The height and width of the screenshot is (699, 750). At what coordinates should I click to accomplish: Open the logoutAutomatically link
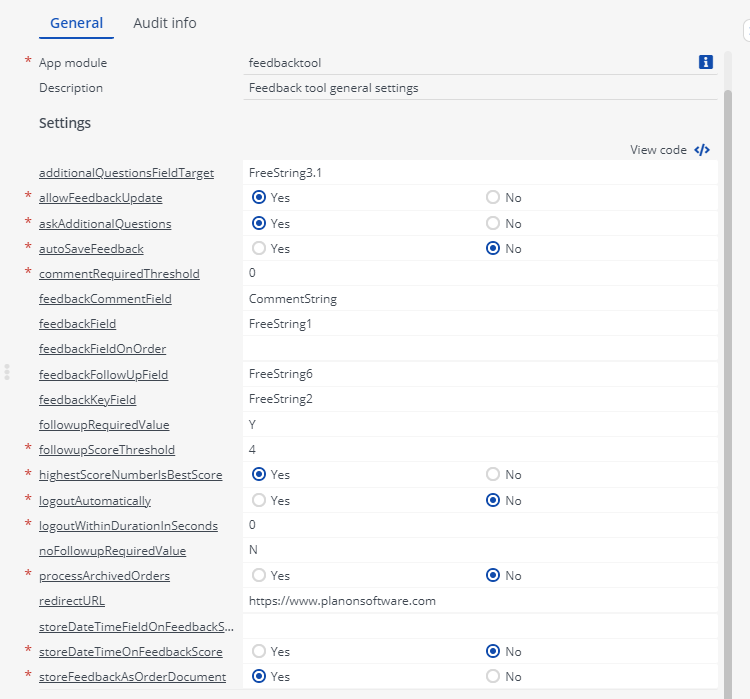point(95,501)
